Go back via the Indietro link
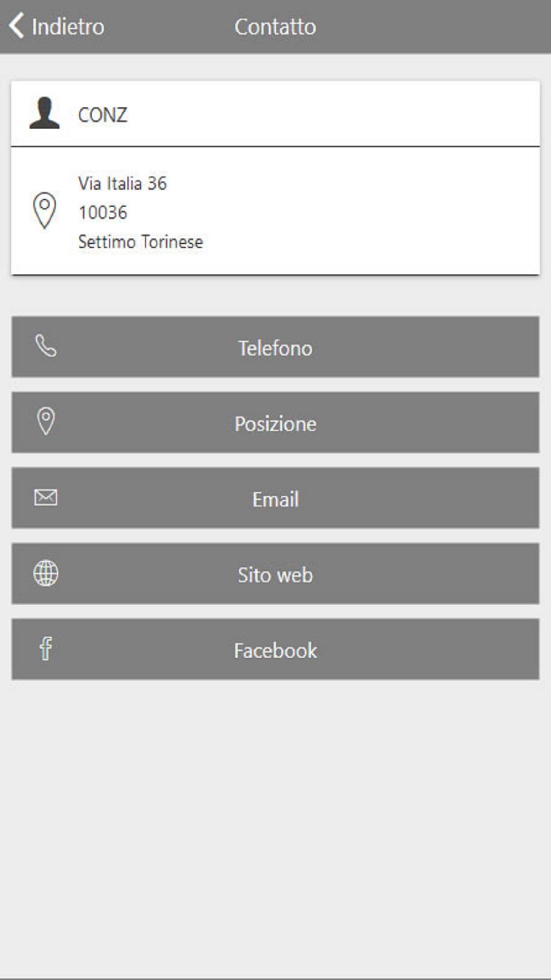 coord(68,27)
